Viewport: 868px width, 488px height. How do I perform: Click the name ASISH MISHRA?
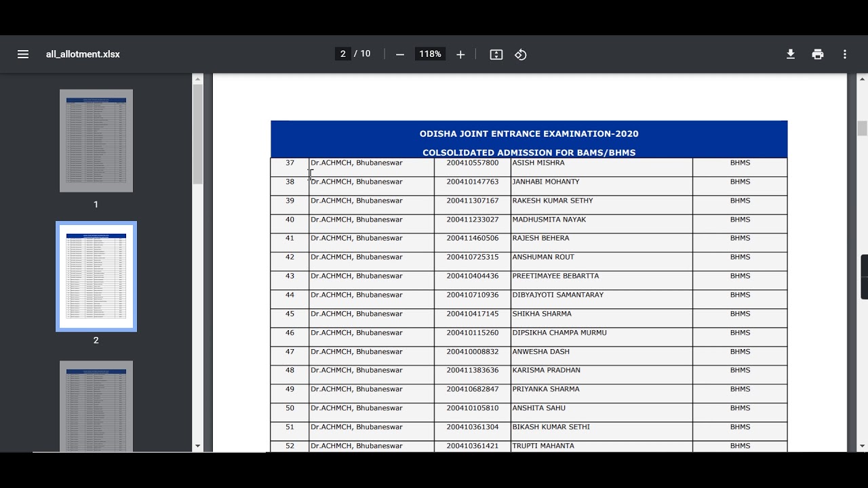coord(538,163)
